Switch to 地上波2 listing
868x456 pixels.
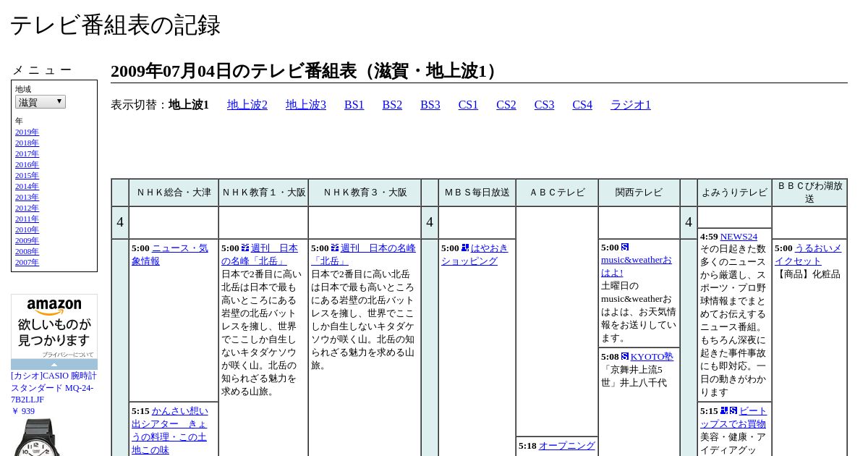247,105
